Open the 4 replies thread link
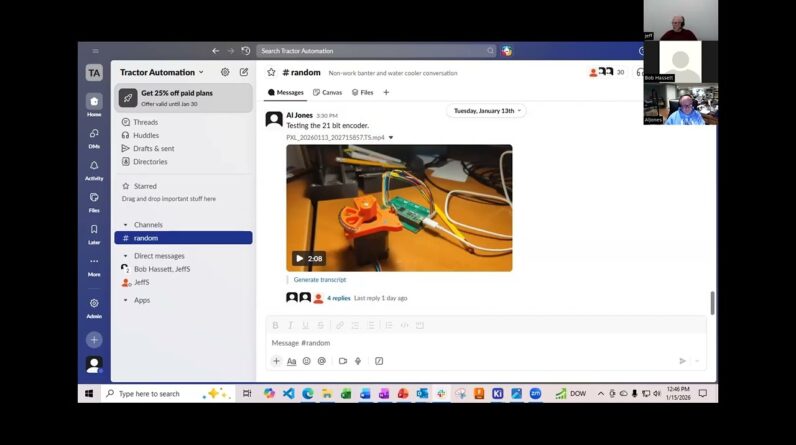 [339, 298]
